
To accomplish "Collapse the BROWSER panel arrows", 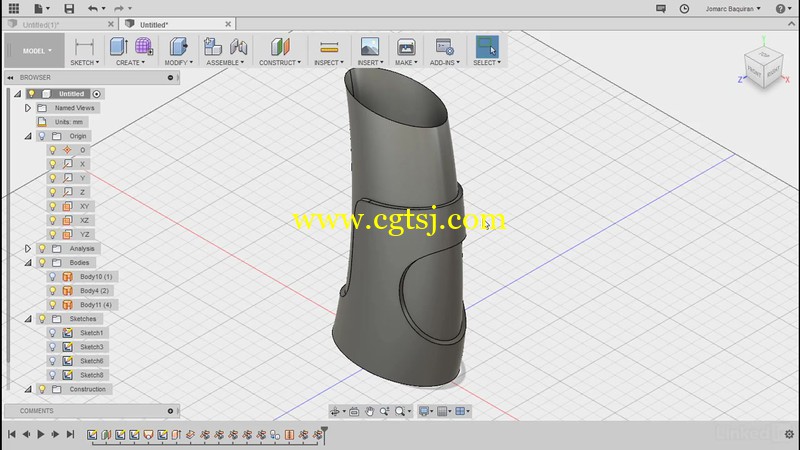I will [10, 78].
